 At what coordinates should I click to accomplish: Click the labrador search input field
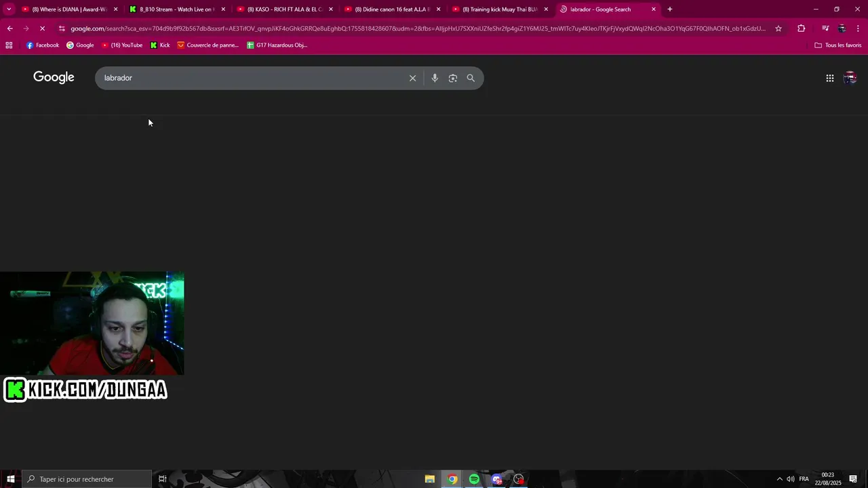tap(252, 78)
